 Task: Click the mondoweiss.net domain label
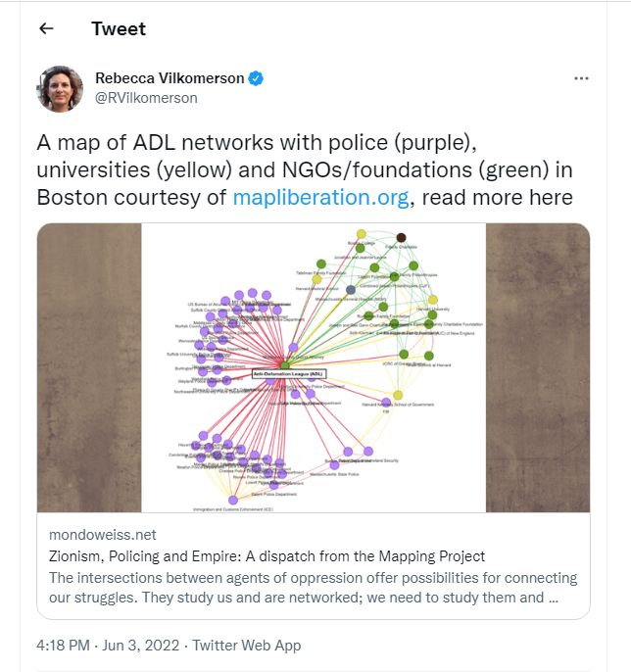pyautogui.click(x=103, y=535)
